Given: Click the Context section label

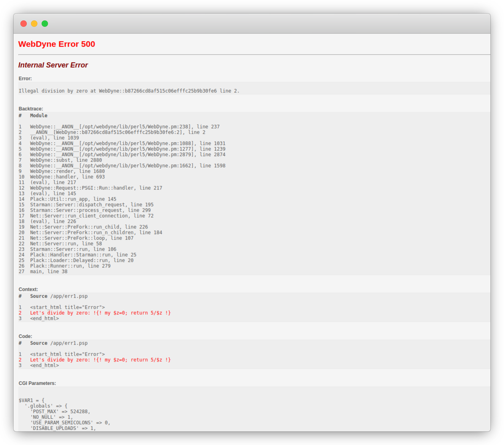Looking at the screenshot, I should click(28, 289).
